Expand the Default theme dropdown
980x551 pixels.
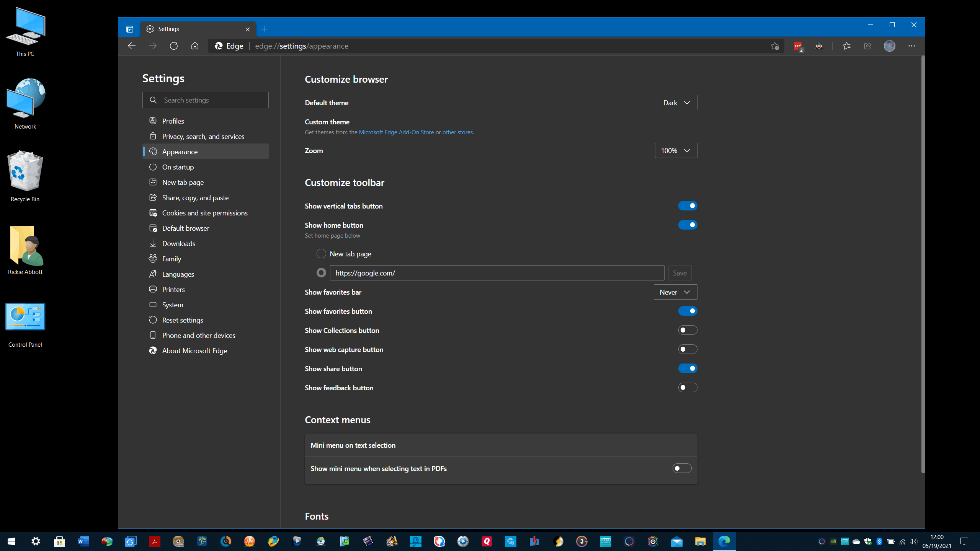pos(675,102)
